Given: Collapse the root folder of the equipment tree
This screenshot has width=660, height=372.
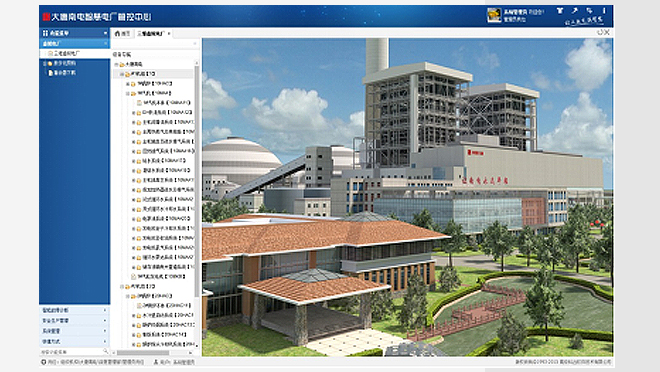Looking at the screenshot, I should (x=117, y=64).
